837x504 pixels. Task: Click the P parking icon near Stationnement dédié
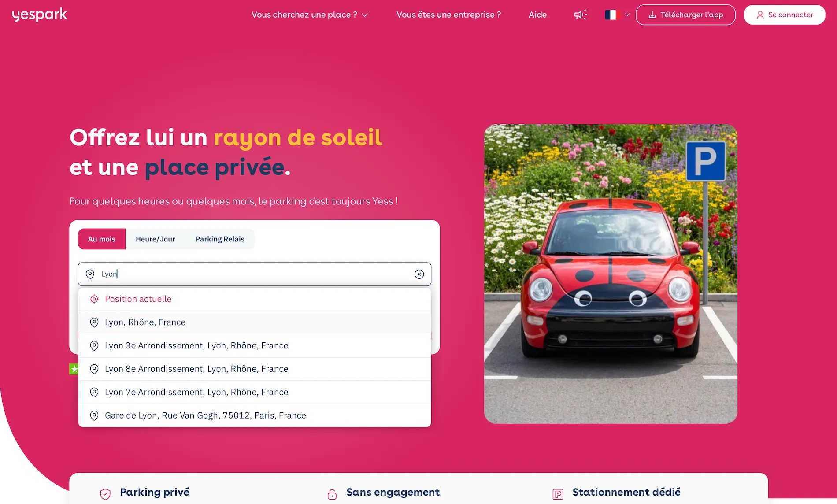pyautogui.click(x=558, y=493)
